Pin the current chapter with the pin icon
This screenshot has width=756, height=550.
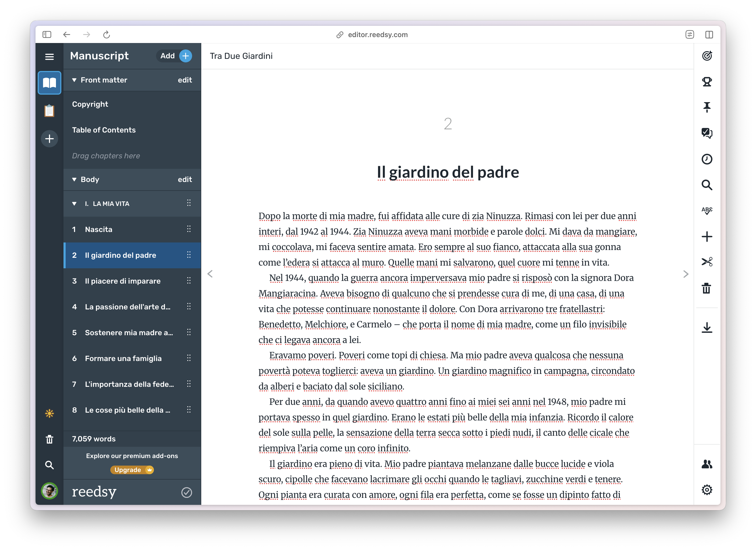pos(707,107)
